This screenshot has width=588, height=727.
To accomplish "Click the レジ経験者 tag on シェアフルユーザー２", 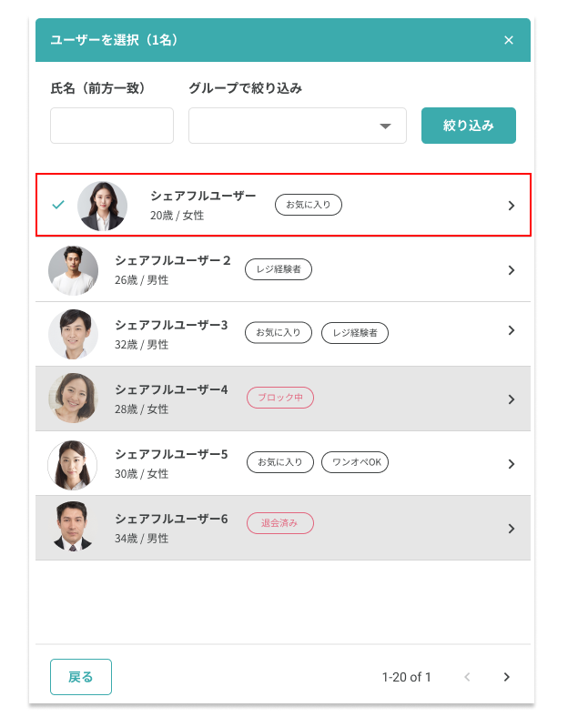I will tap(278, 268).
